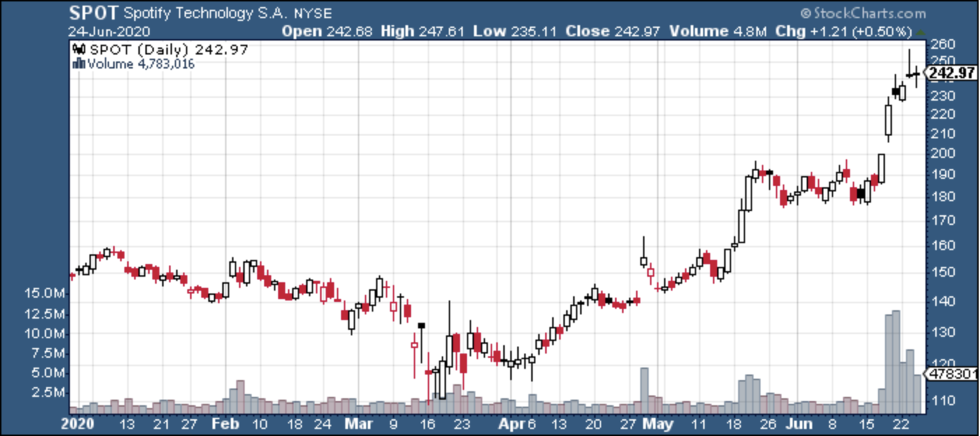Click the 23 date label in March
This screenshot has height=436, width=980.
coord(462,423)
